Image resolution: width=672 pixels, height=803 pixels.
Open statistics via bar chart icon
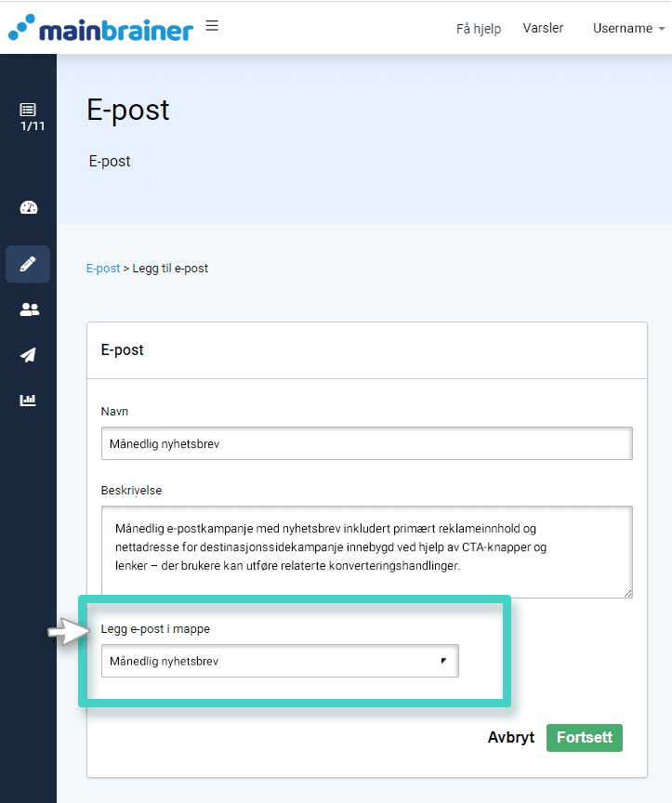tap(28, 401)
